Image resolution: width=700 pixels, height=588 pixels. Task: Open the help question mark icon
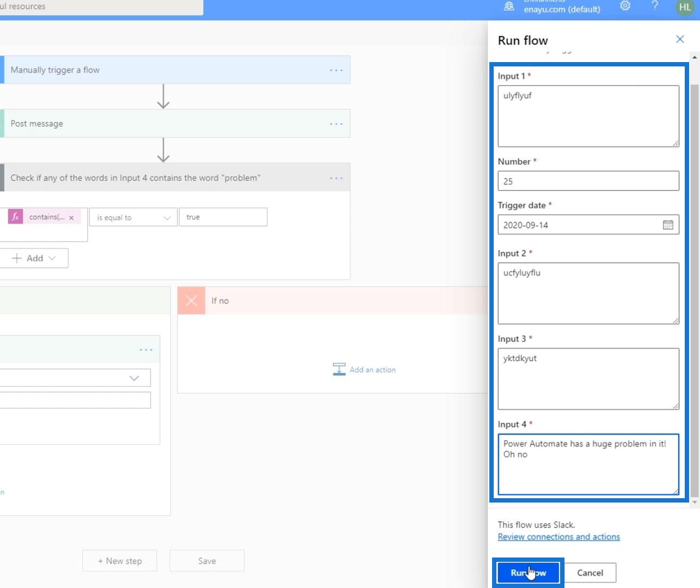tap(655, 6)
